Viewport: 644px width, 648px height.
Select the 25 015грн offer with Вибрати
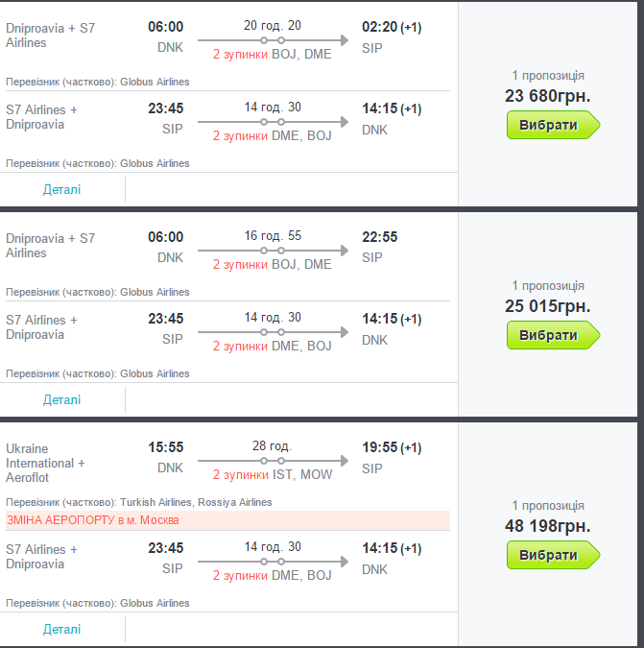click(x=551, y=335)
